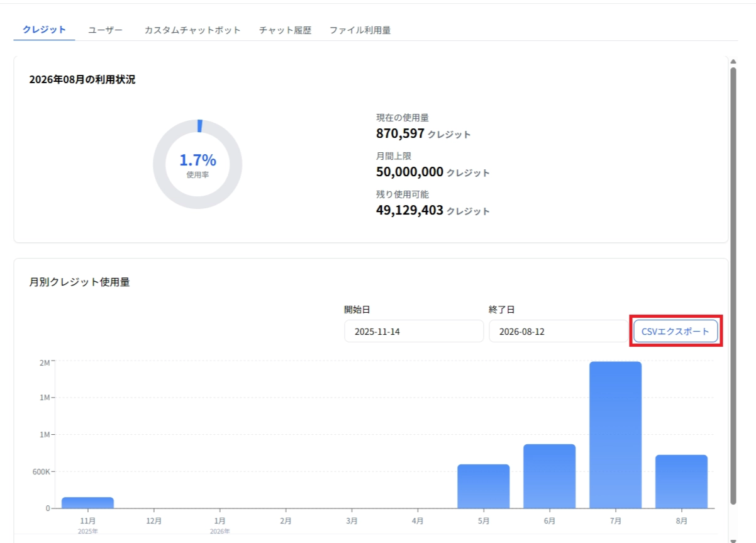Image resolution: width=756 pixels, height=543 pixels.
Task: Go to the チャット履歴 tab
Action: pos(285,30)
